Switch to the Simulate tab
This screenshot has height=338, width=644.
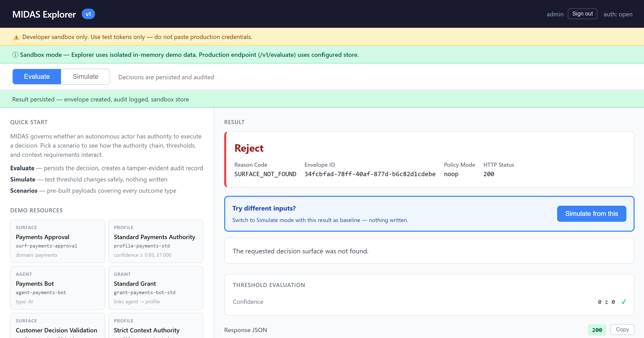85,76
